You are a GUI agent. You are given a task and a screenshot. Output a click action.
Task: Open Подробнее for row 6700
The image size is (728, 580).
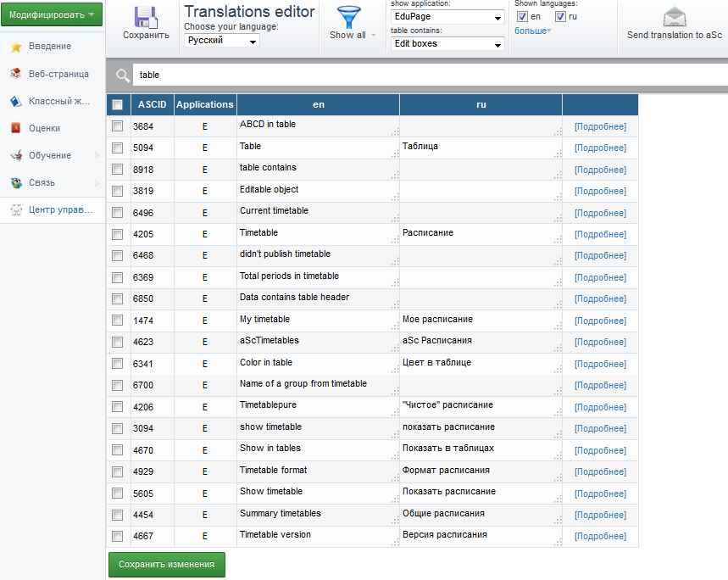(x=600, y=385)
